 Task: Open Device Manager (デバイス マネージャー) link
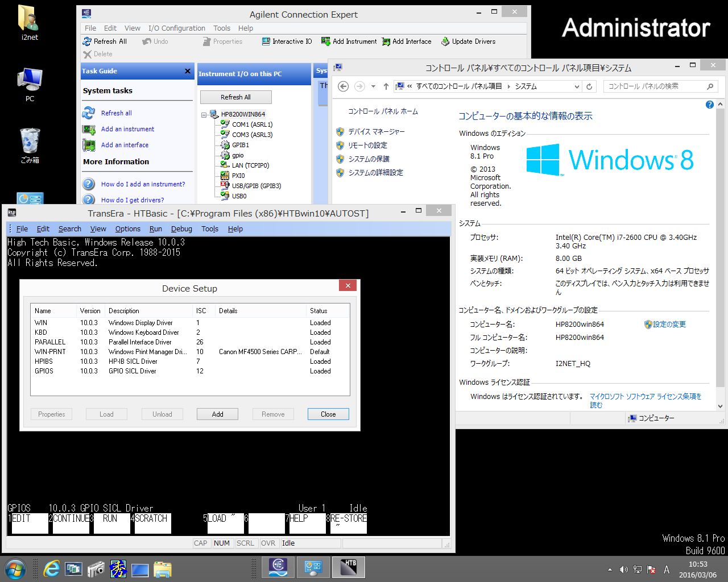377,132
